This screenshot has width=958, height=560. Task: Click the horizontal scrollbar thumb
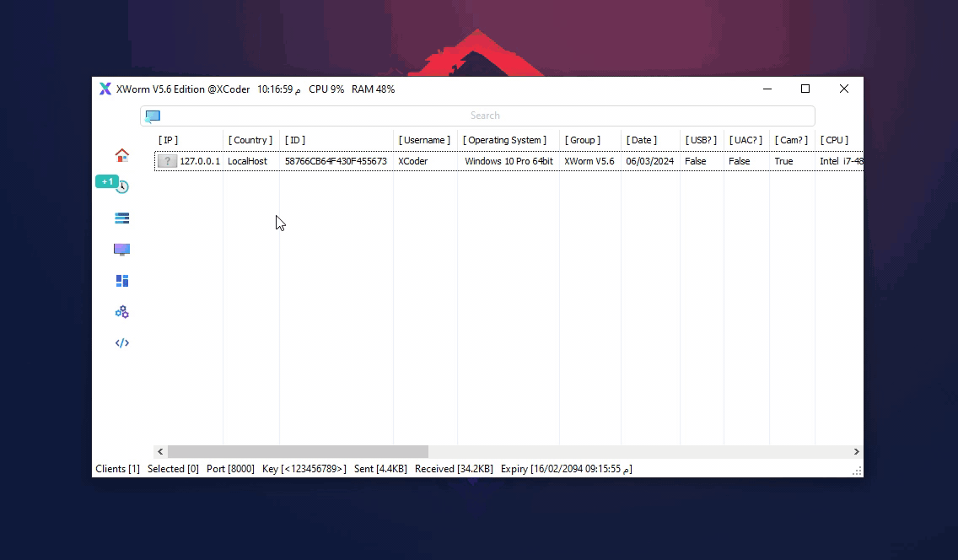[299, 452]
